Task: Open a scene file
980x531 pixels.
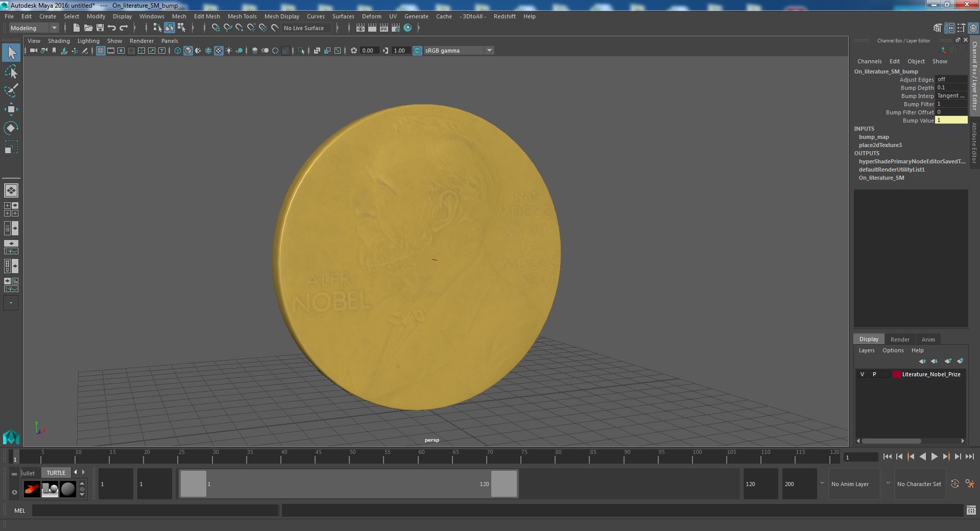Action: click(88, 28)
